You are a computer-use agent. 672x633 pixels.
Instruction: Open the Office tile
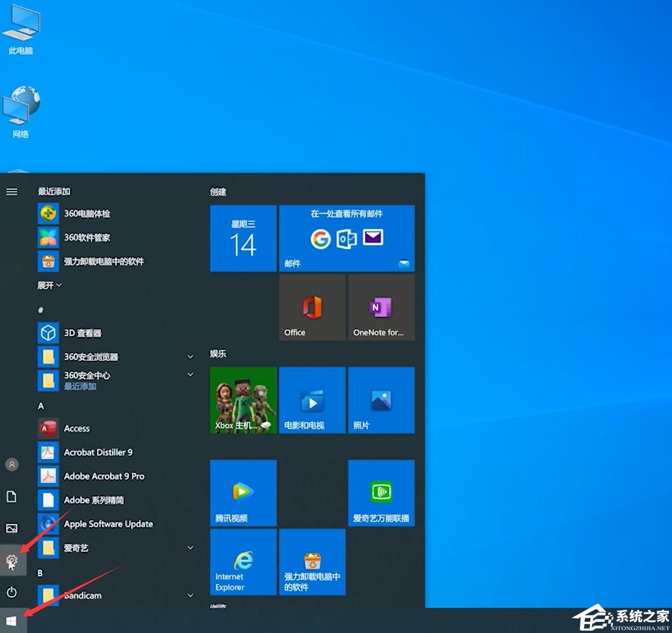click(312, 307)
